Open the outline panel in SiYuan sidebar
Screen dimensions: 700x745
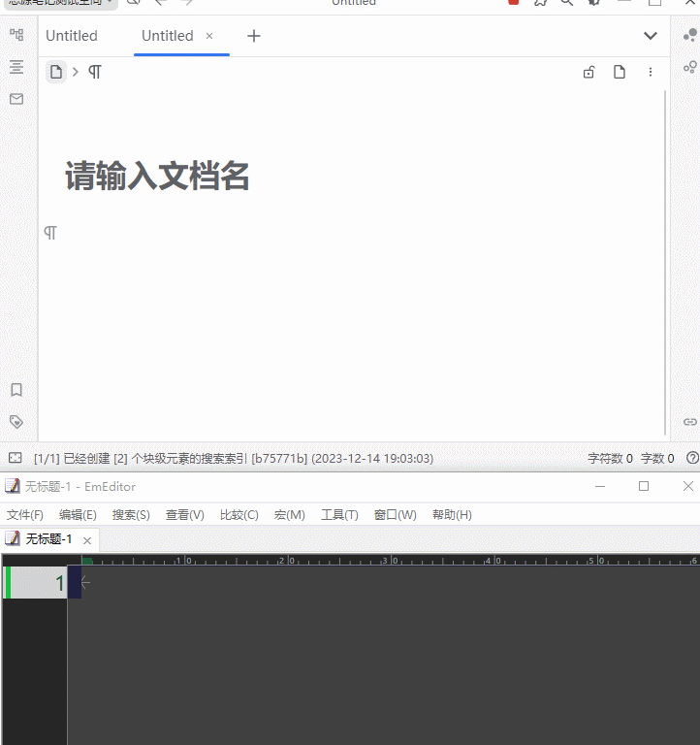click(16, 67)
